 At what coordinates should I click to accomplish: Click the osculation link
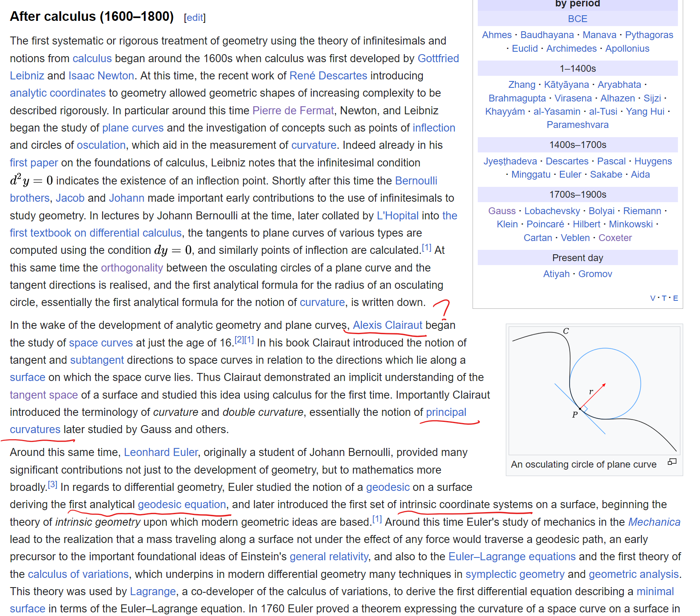click(x=101, y=145)
